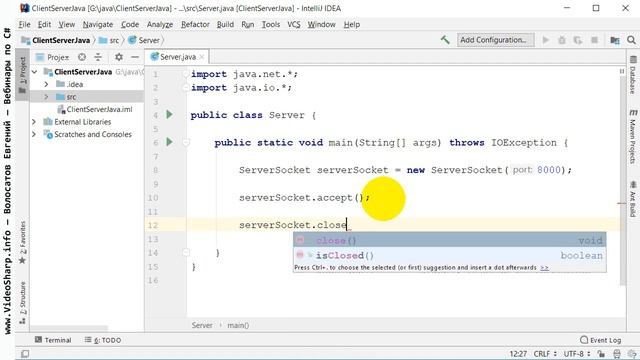Choose isClosed() boolean completion suggestion

[449, 256]
